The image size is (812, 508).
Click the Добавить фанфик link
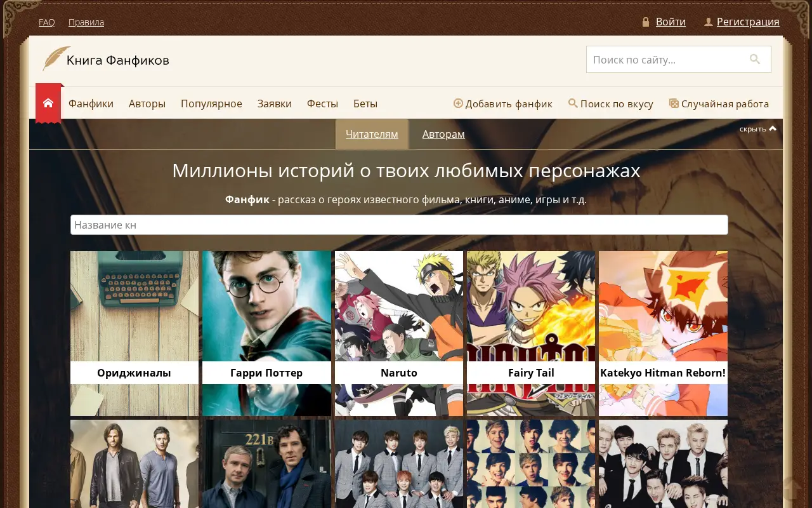509,104
